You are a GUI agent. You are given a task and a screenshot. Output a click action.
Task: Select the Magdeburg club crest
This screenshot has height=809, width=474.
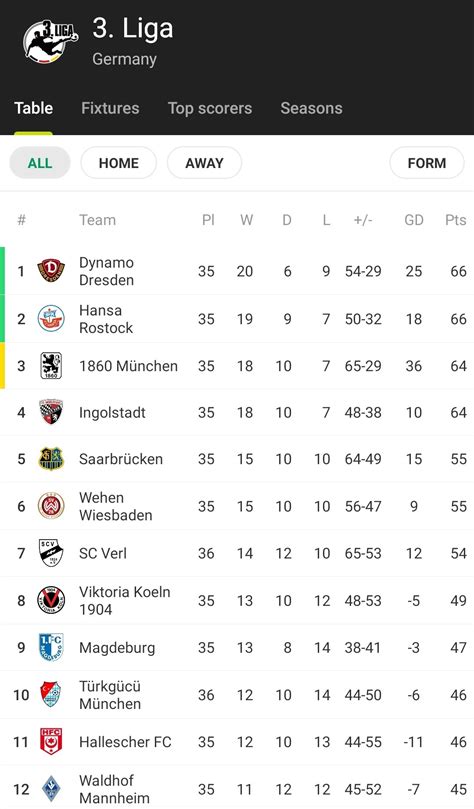click(51, 648)
